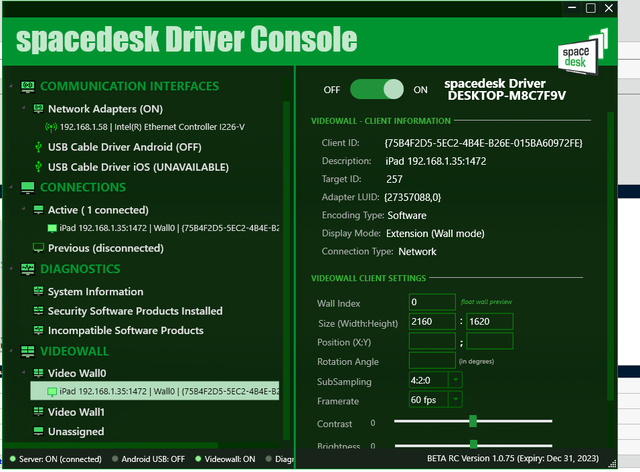
Task: Click the System Information icon
Action: coord(38,291)
